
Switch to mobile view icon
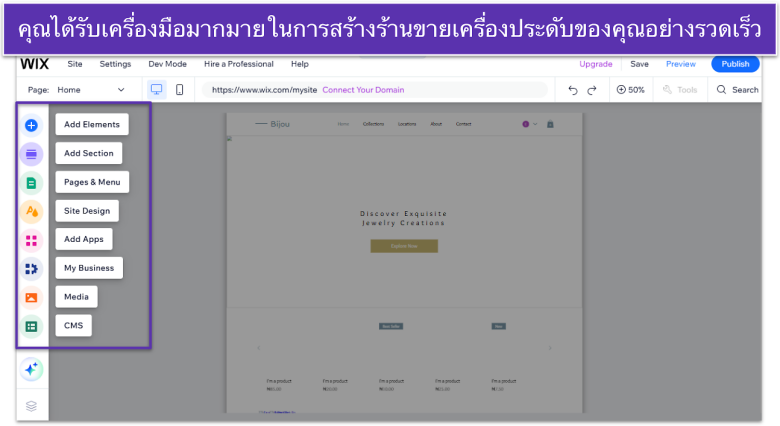click(180, 90)
